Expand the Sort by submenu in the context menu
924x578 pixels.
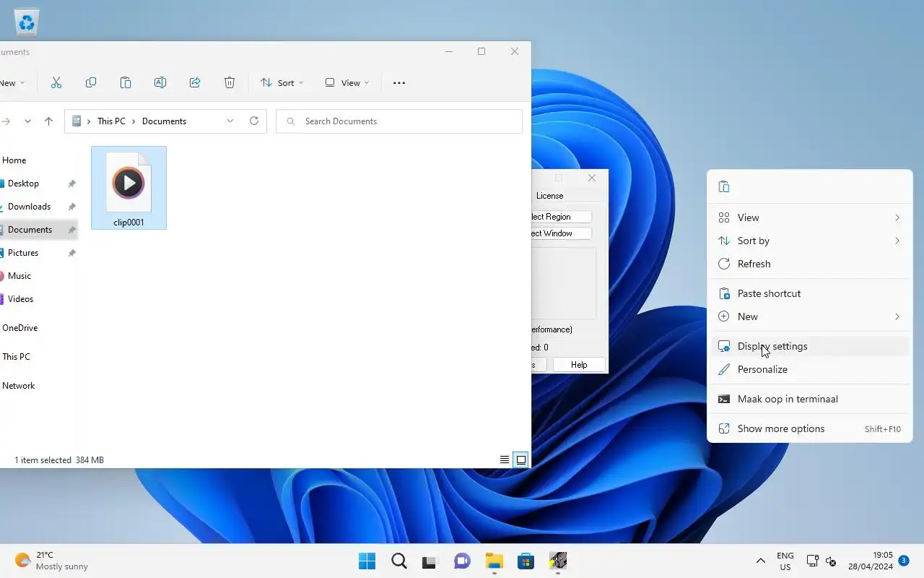pos(810,241)
